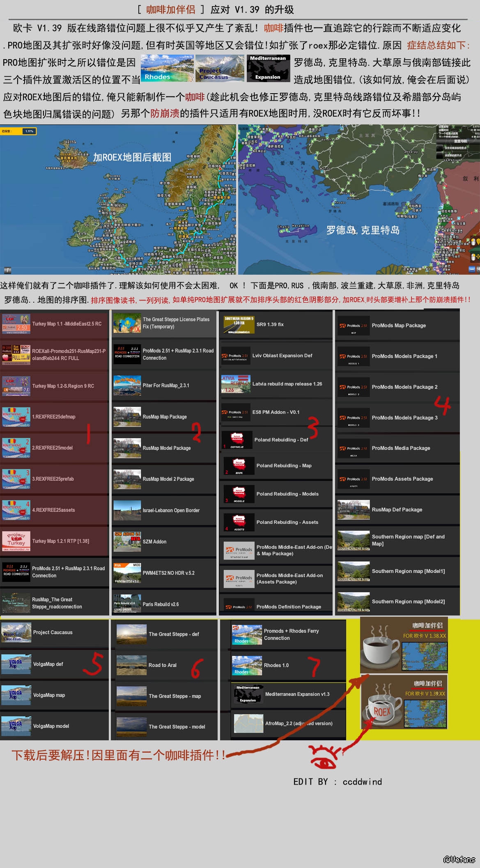Image resolution: width=480 pixels, height=868 pixels.
Task: Select the ProMods Media Package logo icon
Action: (x=354, y=448)
